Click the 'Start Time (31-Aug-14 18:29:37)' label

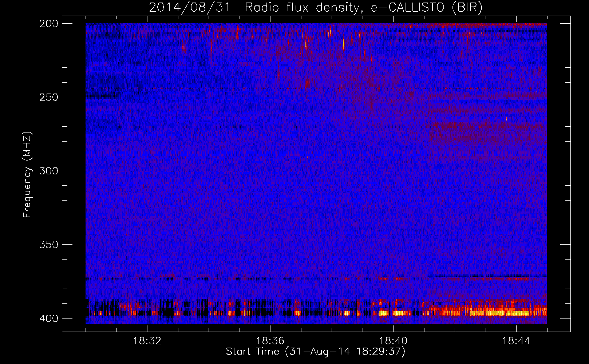coord(316,352)
